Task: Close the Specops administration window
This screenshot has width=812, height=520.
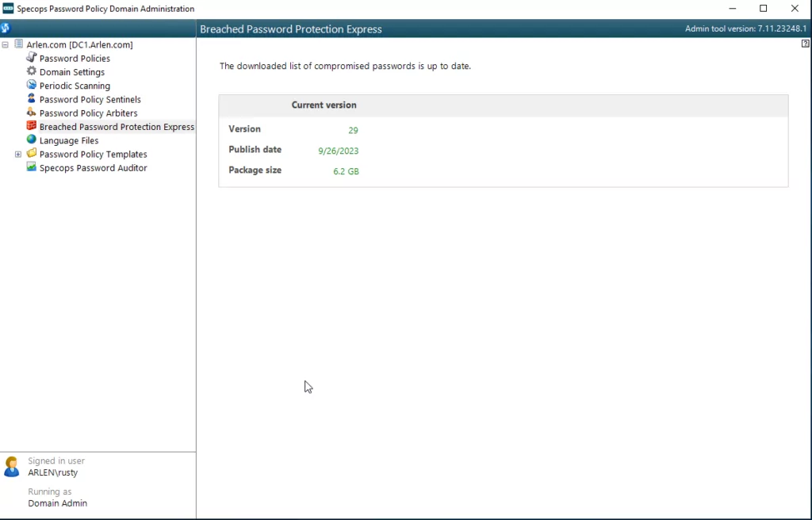Action: 795,8
